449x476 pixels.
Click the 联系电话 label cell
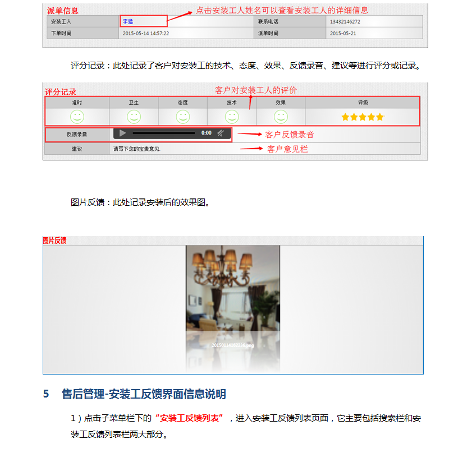pos(290,21)
